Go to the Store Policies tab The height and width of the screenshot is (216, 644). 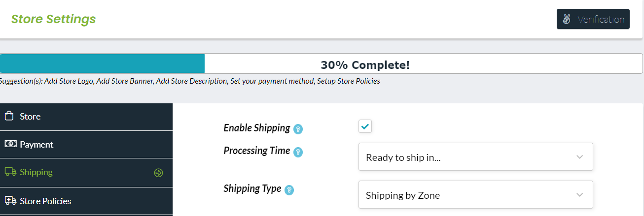[45, 201]
